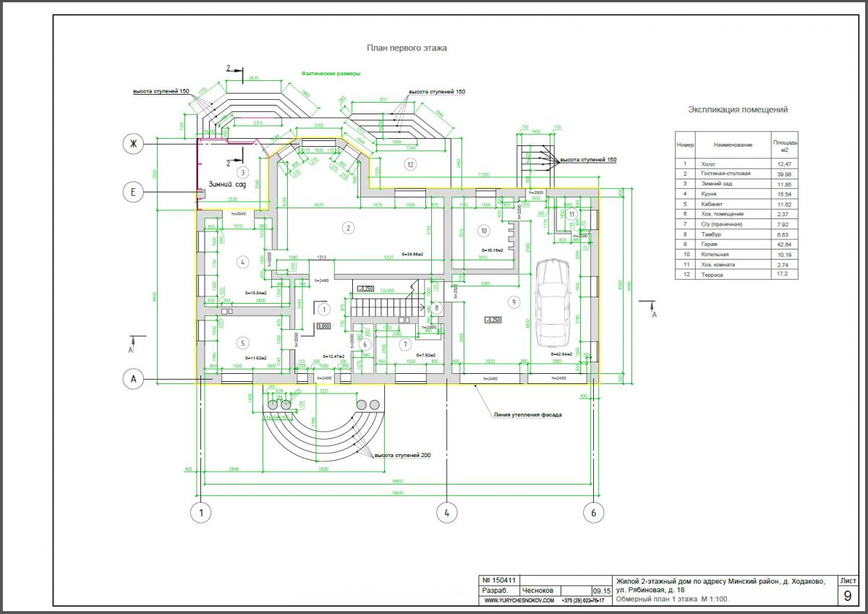Click the 'Наименование' column header
This screenshot has width=868, height=614.
tap(732, 145)
